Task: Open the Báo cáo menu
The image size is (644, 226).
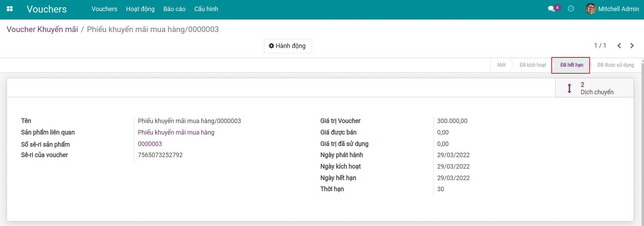Action: (x=174, y=9)
